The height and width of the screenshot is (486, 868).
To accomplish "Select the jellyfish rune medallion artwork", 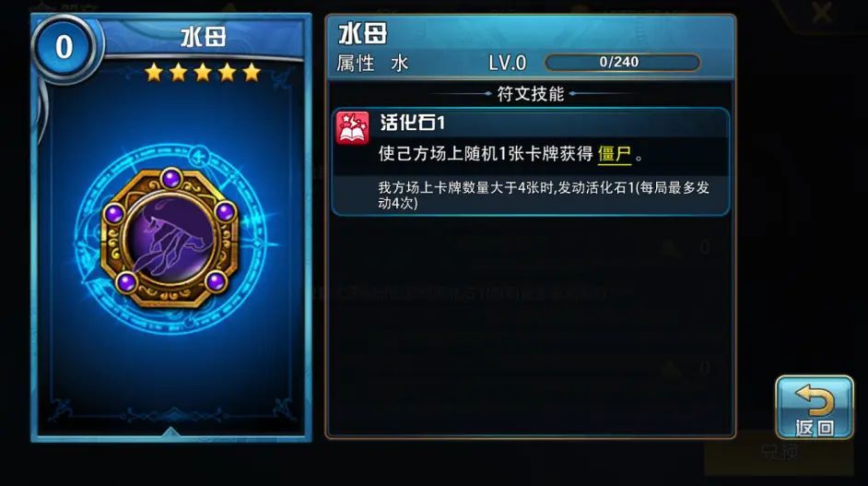I will point(170,239).
